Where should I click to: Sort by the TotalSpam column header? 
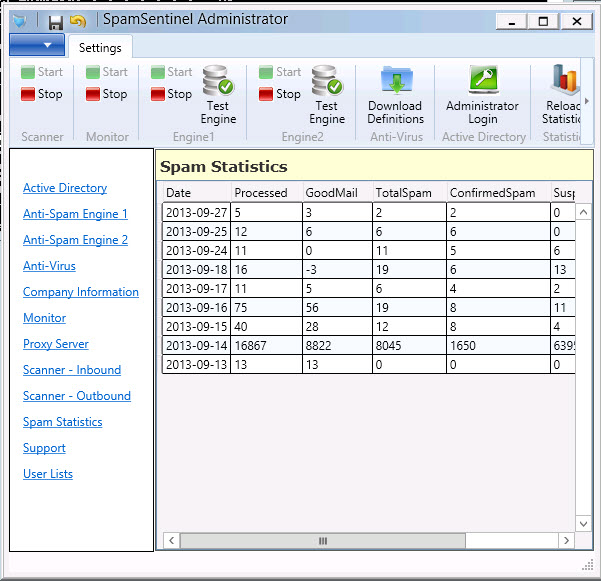(x=409, y=192)
